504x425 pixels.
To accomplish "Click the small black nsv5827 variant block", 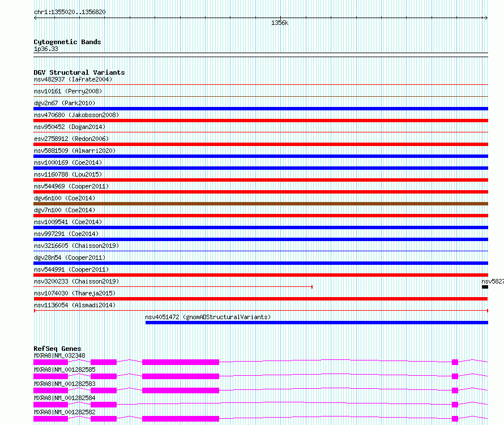I will 485,287.
